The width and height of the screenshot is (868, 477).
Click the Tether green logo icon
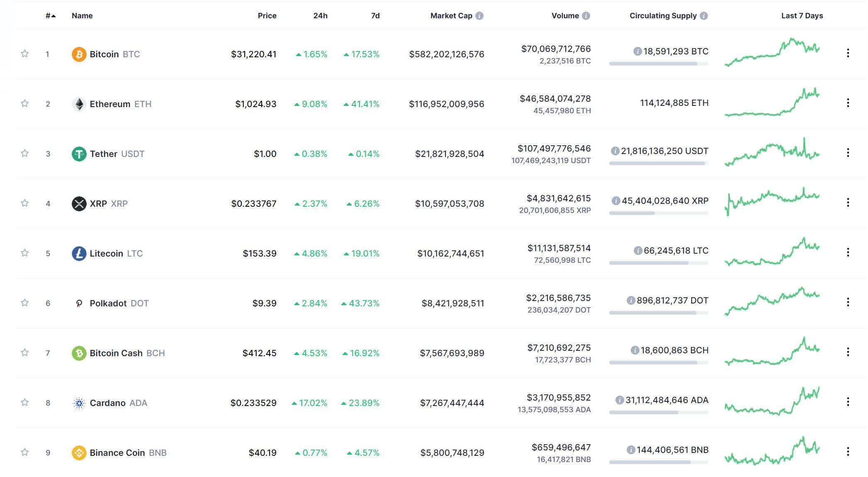pos(79,154)
